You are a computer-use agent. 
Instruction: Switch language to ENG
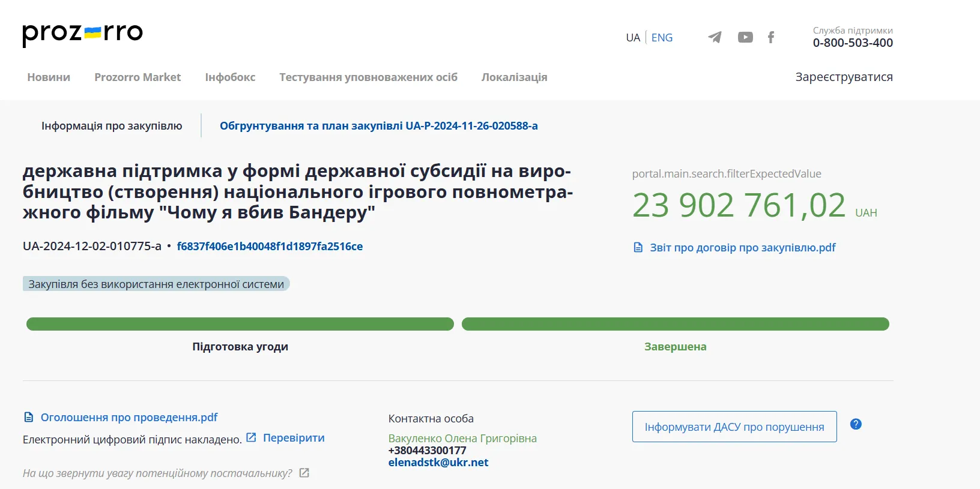pyautogui.click(x=662, y=37)
